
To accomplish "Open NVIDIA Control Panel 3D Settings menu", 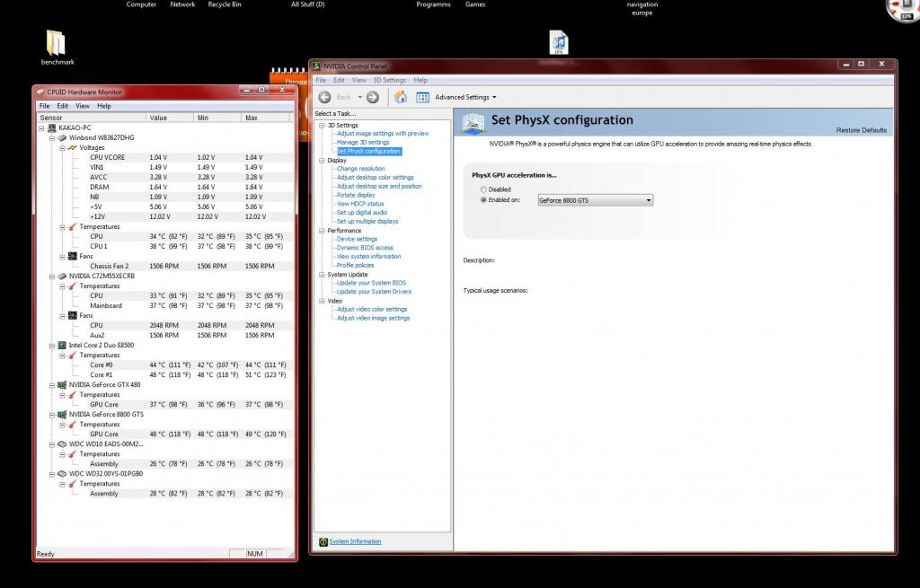I will tap(390, 80).
